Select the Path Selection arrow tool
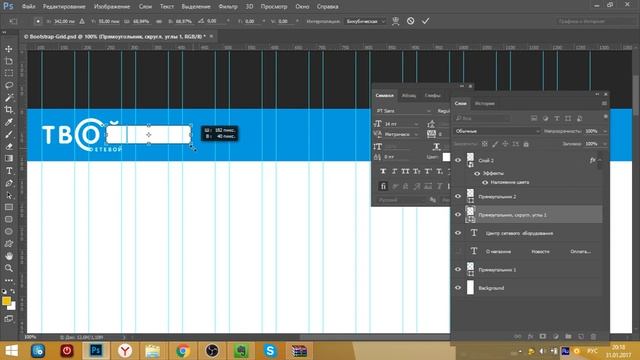Viewport: 640px width, 360px height. click(9, 195)
